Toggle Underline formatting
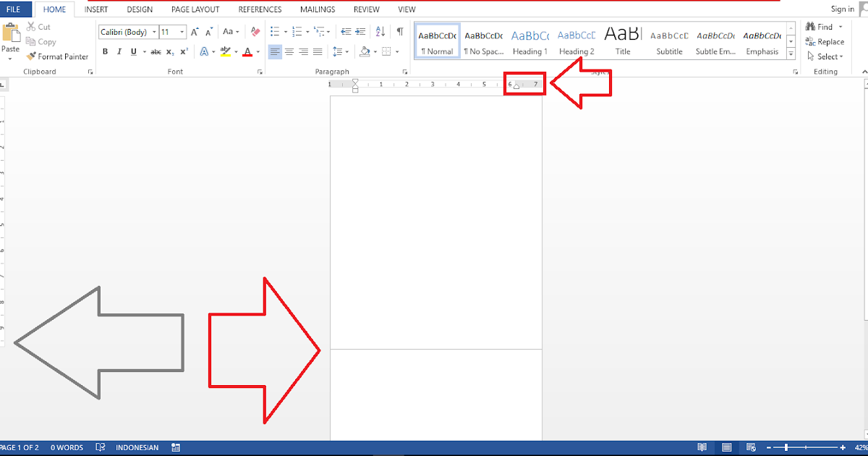Screen dimensions: 868x456 [x=133, y=51]
